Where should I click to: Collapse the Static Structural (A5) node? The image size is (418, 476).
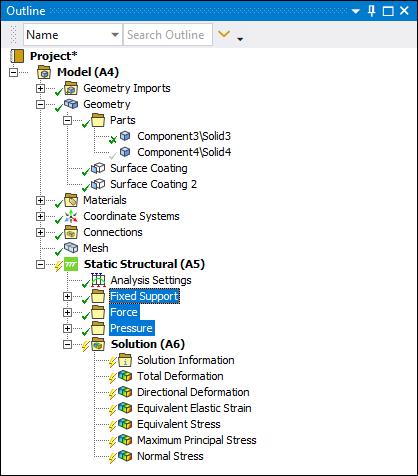[40, 264]
